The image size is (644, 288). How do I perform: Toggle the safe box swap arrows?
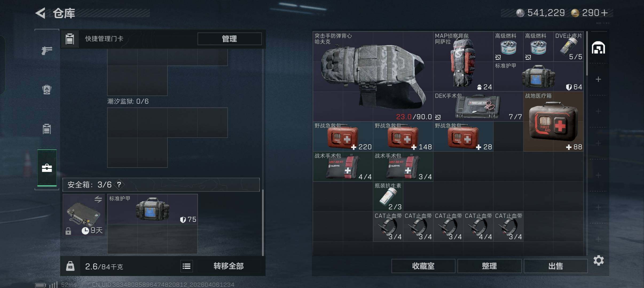pyautogui.click(x=98, y=199)
